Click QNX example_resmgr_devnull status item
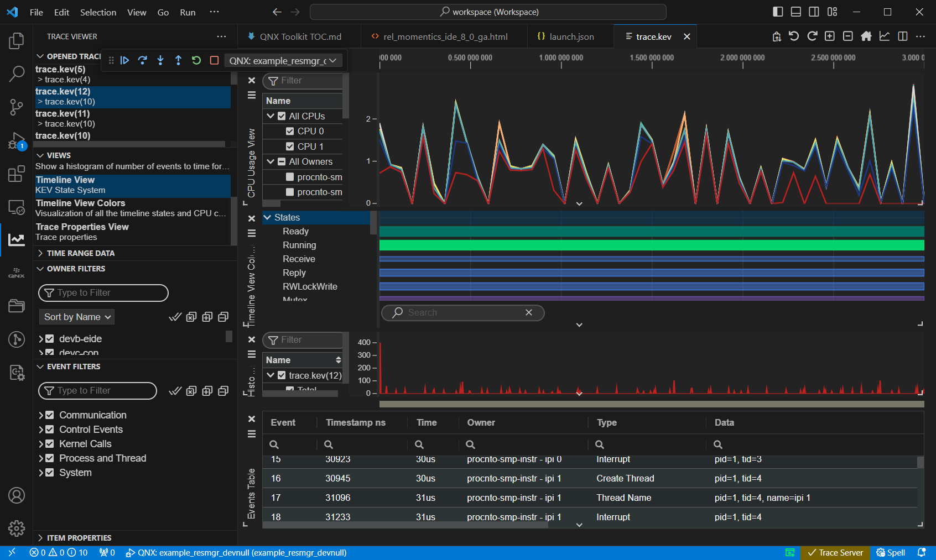The image size is (936, 560). pos(236,553)
